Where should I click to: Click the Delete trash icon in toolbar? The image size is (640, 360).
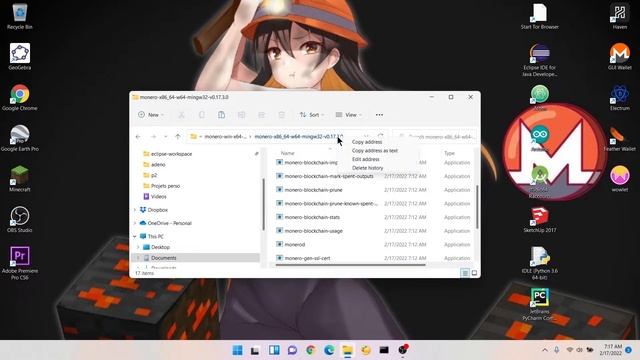tap(282, 115)
